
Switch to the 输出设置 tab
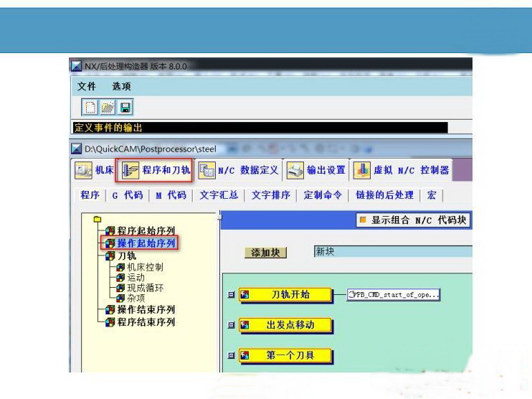point(317,171)
